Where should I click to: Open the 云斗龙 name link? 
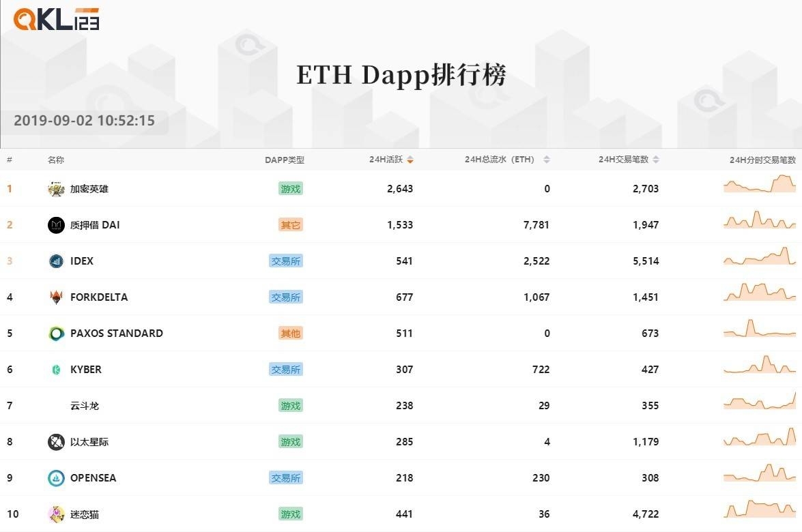point(85,406)
